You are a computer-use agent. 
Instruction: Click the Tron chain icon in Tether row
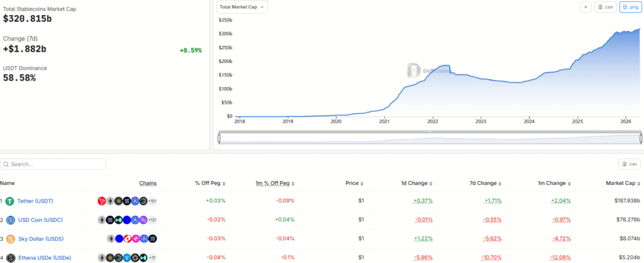(101, 201)
